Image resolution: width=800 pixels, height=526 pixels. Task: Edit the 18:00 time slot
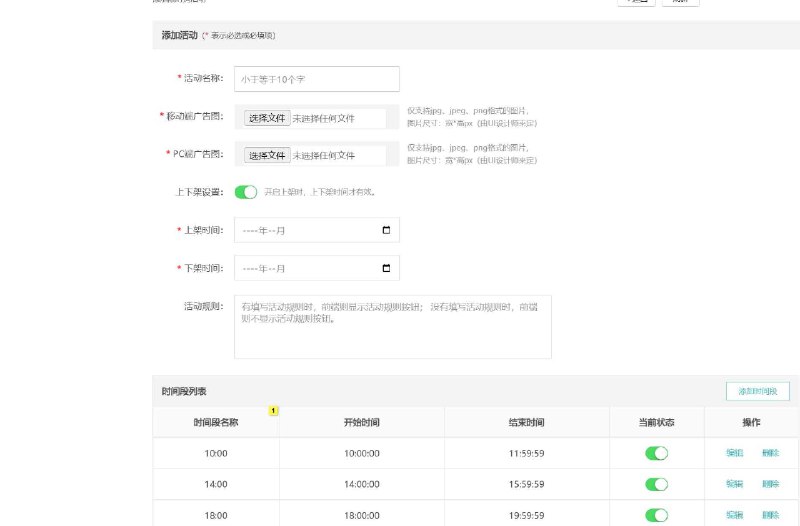pyautogui.click(x=734, y=515)
